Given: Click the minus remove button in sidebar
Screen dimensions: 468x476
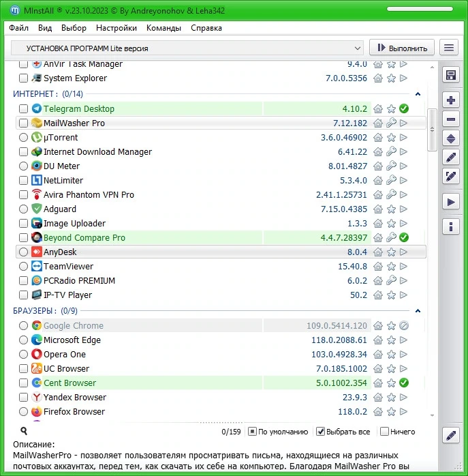Looking at the screenshot, I should point(451,119).
